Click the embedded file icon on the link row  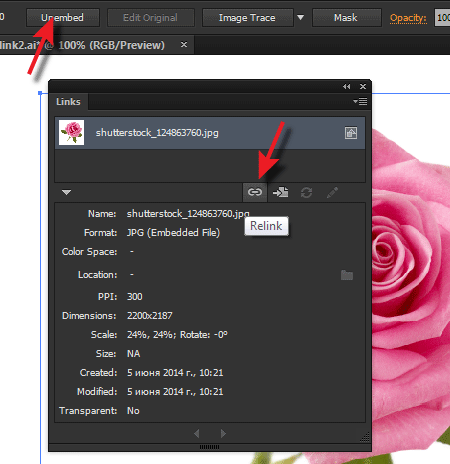(x=351, y=133)
